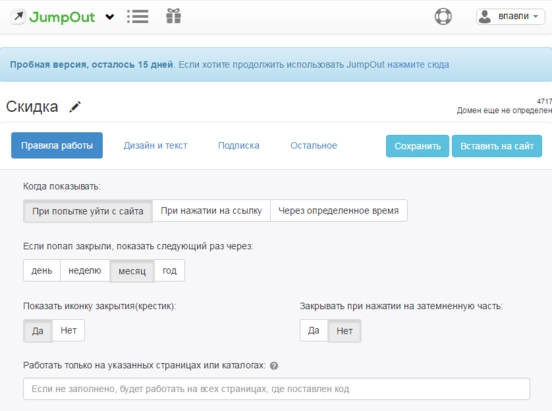Go to the 'Остальное' tab

(314, 145)
